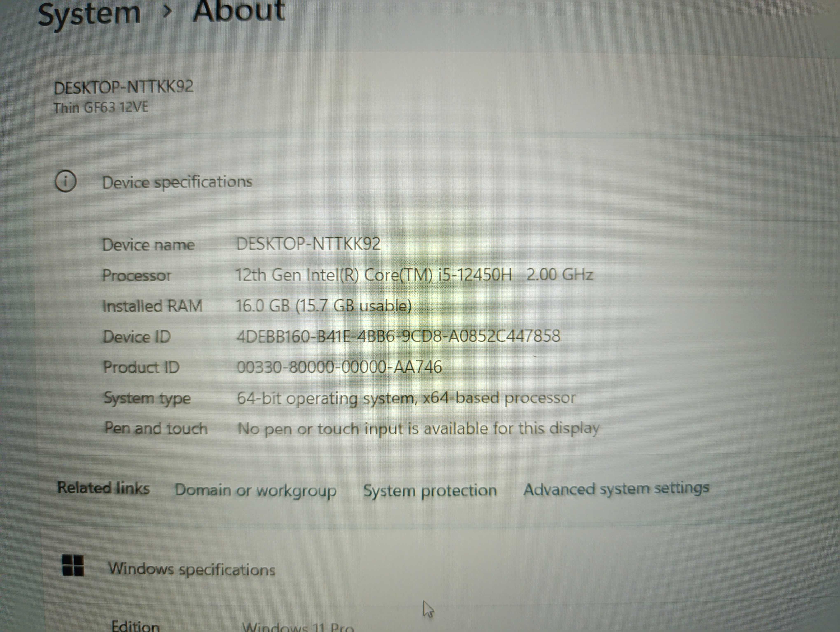The image size is (840, 632).
Task: Select the Thin GF63 12VE model text
Action: 101,108
